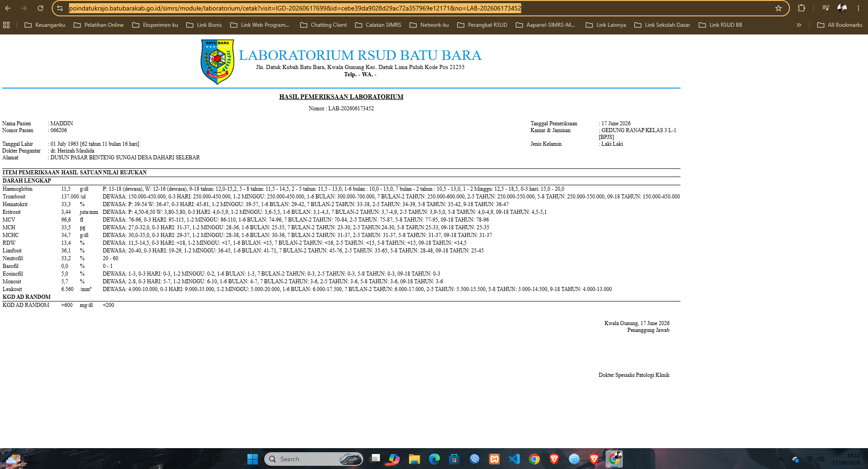
Task: Launch Visual Studio Code from the taskbar
Action: pos(514,459)
